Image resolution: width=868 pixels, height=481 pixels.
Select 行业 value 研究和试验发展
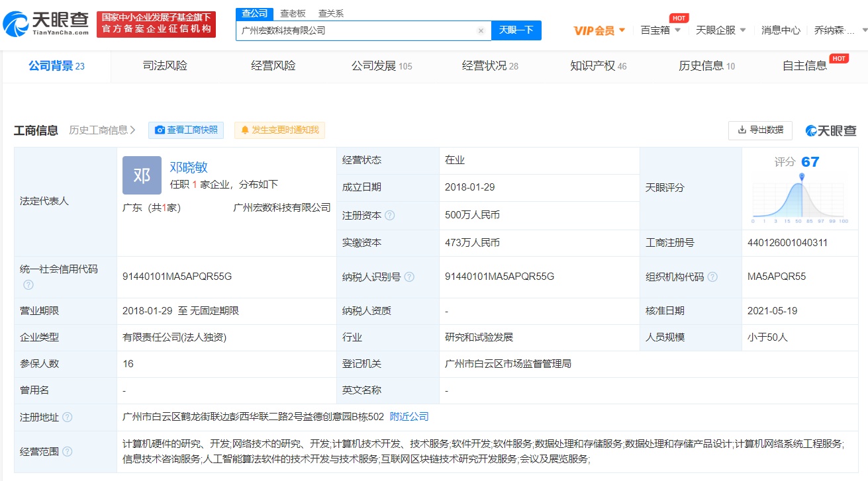click(x=479, y=337)
